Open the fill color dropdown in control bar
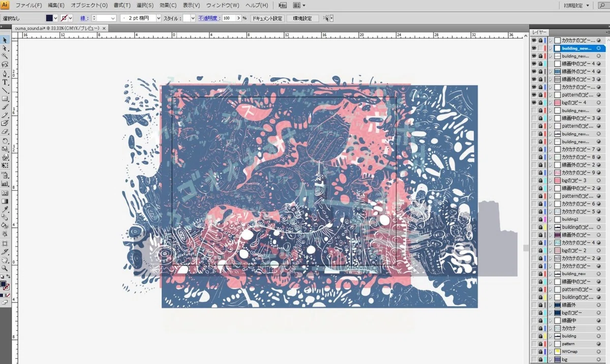This screenshot has width=610, height=364. coord(55,18)
